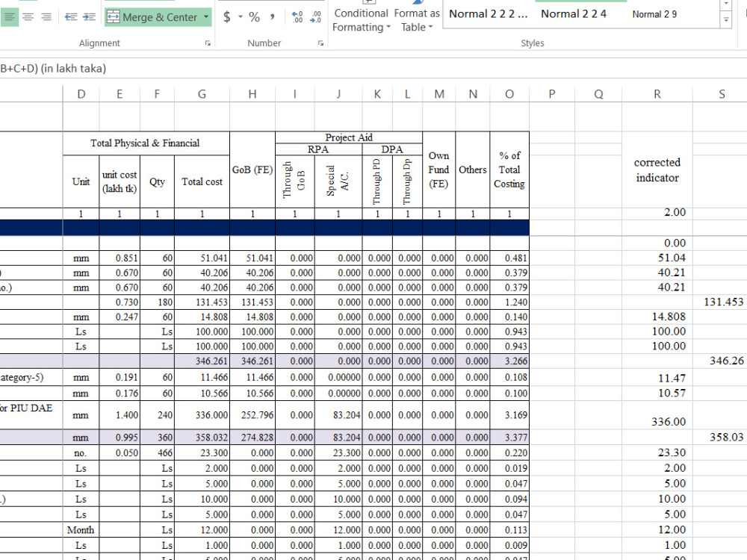747x560 pixels.
Task: Select Normal 2 2 4 style
Action: pos(574,13)
